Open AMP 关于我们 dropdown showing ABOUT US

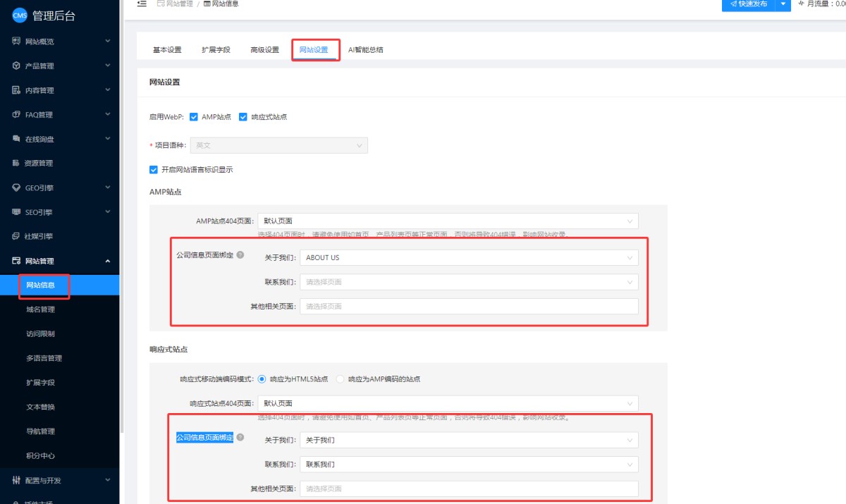pyautogui.click(x=469, y=258)
